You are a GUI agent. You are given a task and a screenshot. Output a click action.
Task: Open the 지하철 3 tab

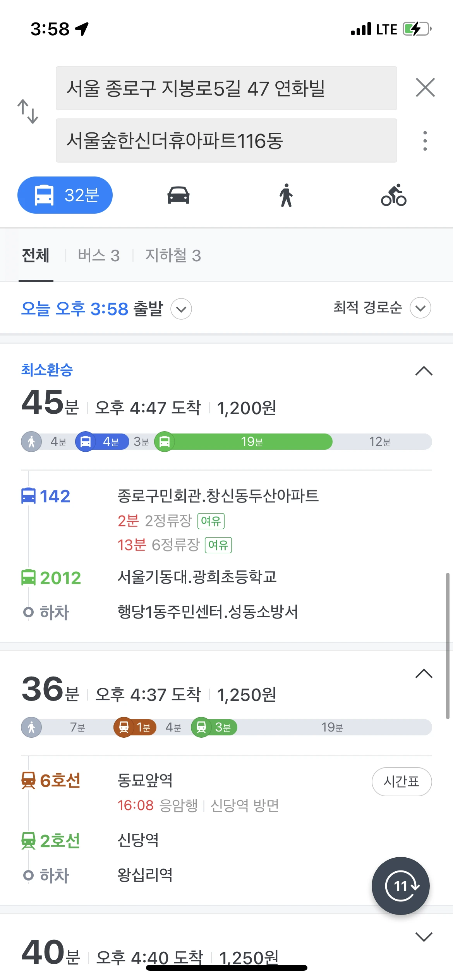point(173,255)
